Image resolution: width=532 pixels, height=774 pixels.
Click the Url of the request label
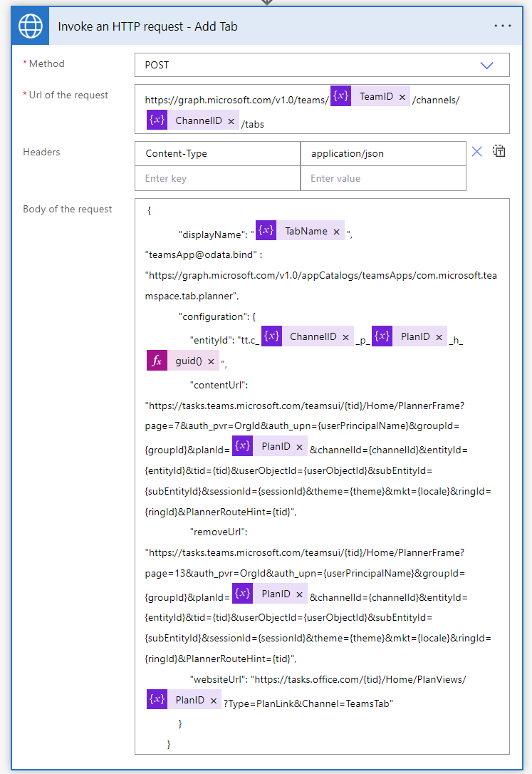click(68, 96)
